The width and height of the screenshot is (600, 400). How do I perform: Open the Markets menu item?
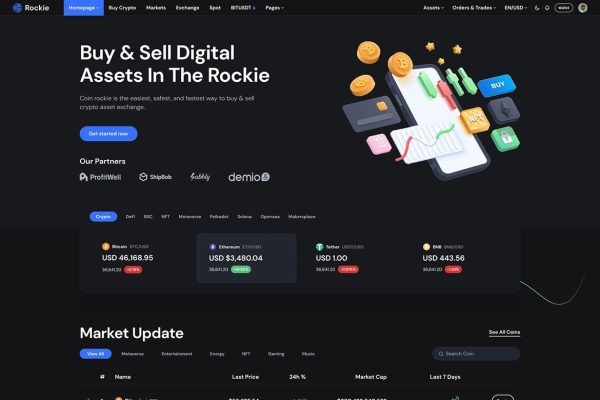(x=156, y=8)
